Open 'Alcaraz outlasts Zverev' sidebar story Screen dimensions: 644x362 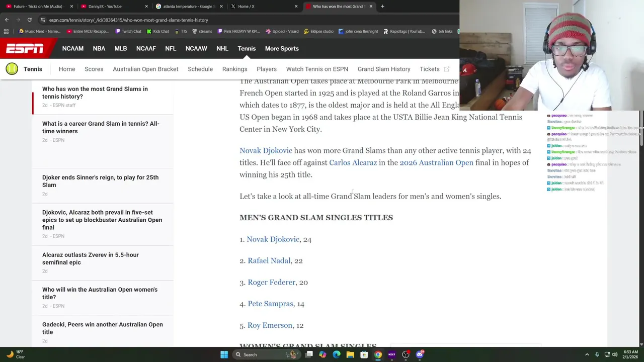tap(91, 258)
